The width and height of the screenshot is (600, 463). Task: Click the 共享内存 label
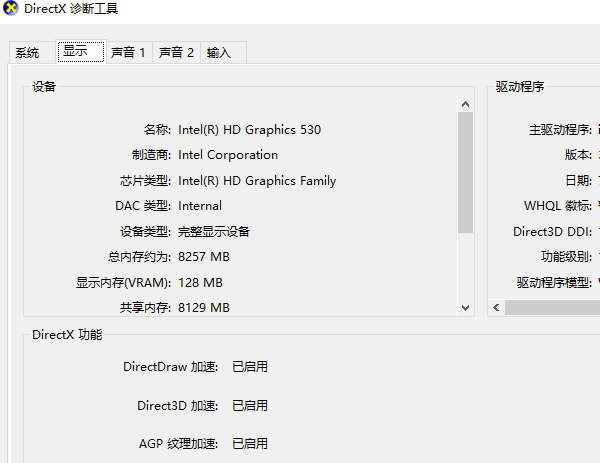(x=145, y=308)
